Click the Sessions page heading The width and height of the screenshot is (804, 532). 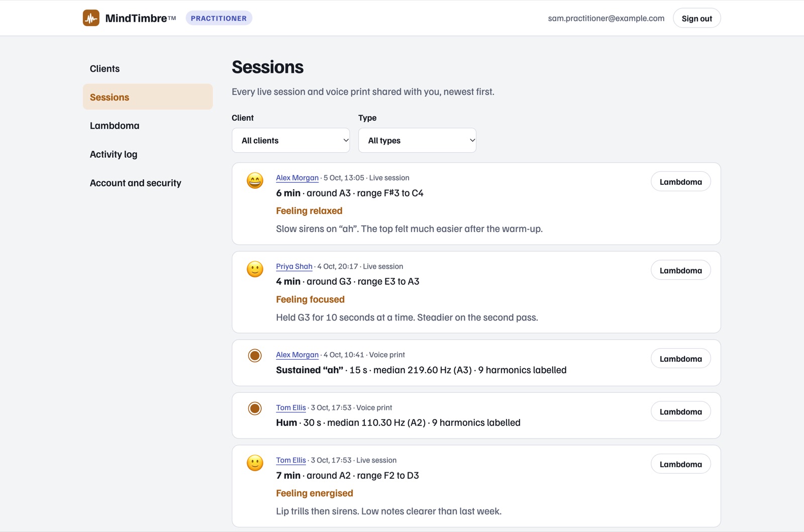click(267, 67)
